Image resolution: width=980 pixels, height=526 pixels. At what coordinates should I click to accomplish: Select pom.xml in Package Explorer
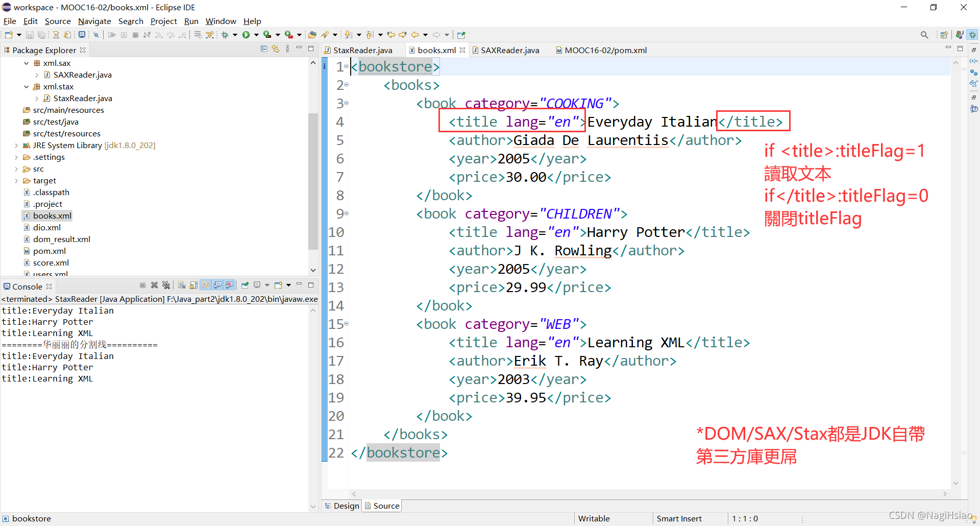pos(49,251)
